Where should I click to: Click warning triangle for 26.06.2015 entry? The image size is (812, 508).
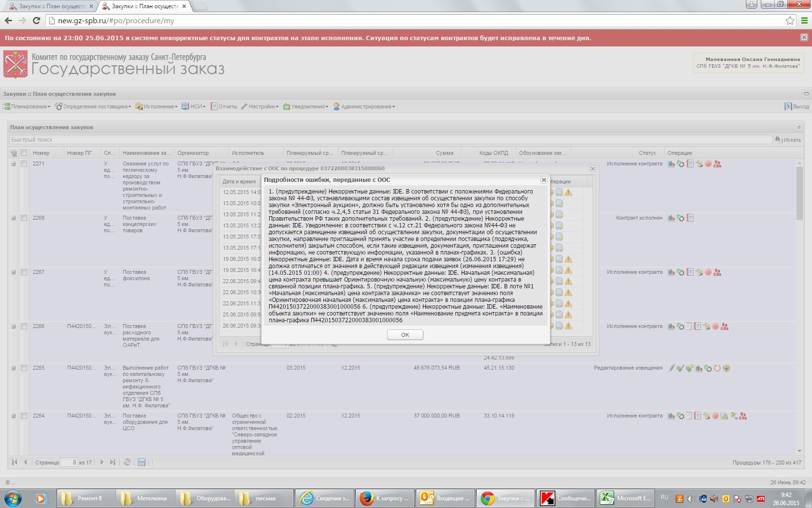tap(568, 326)
